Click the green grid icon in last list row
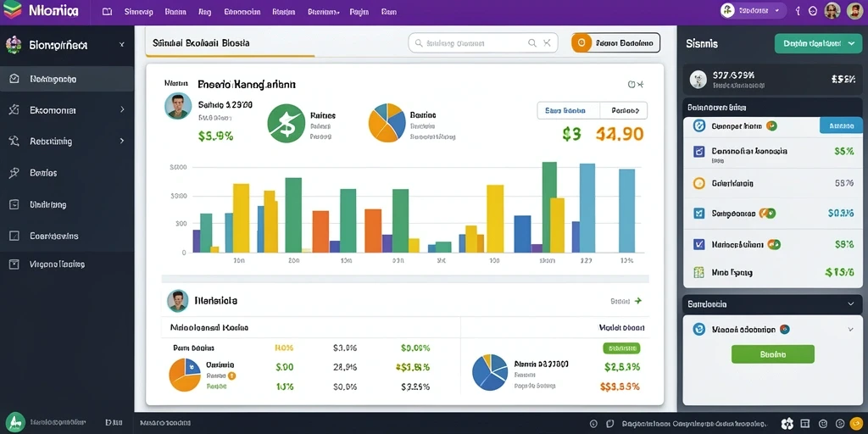 click(x=699, y=272)
